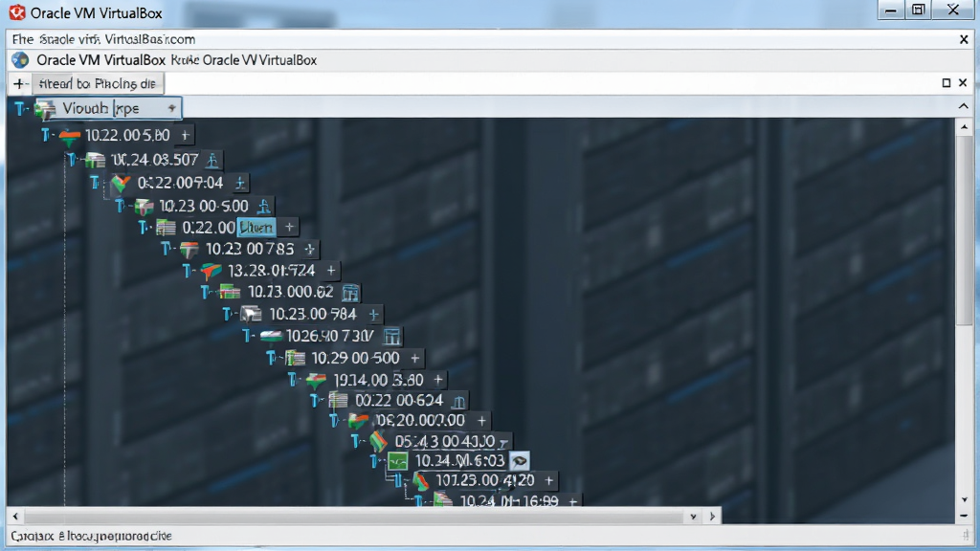Click the root icon beside Viouah Ixpe
The height and width of the screenshot is (551, 980).
click(x=45, y=109)
